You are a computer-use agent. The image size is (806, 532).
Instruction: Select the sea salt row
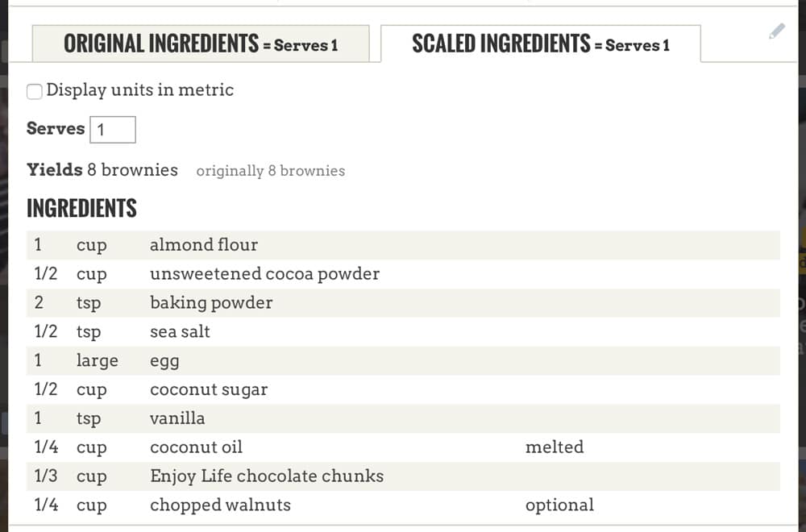click(x=404, y=331)
